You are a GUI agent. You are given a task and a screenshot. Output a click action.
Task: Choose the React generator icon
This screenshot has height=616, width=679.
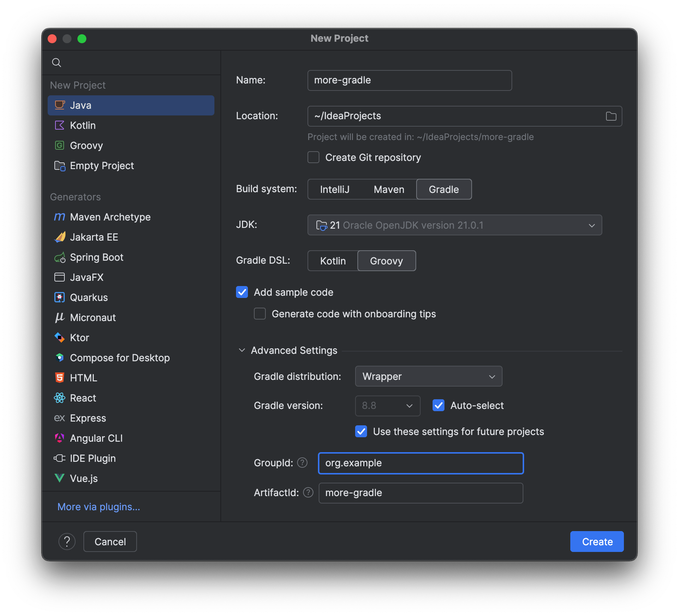60,398
